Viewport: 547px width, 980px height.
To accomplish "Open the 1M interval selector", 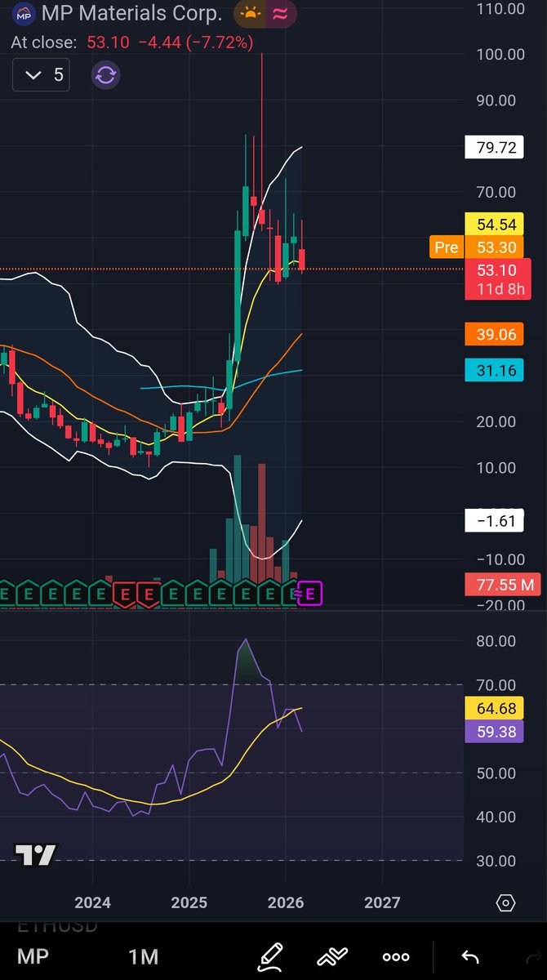I will click(x=143, y=956).
